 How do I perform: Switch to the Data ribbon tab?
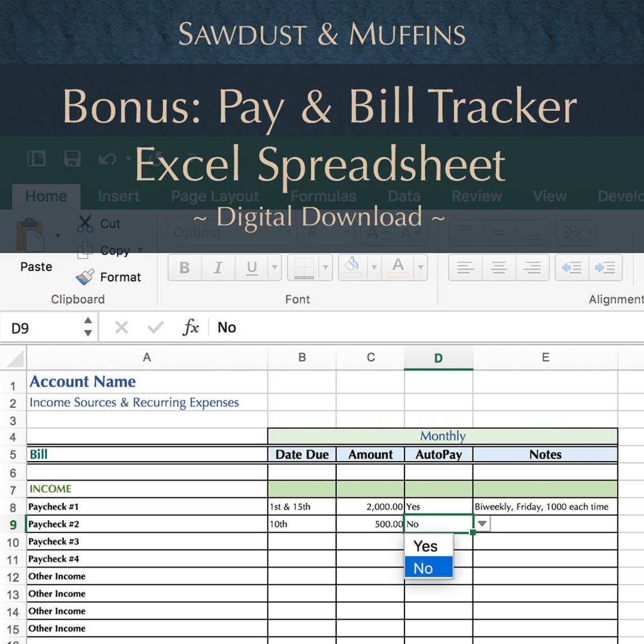pos(404,196)
